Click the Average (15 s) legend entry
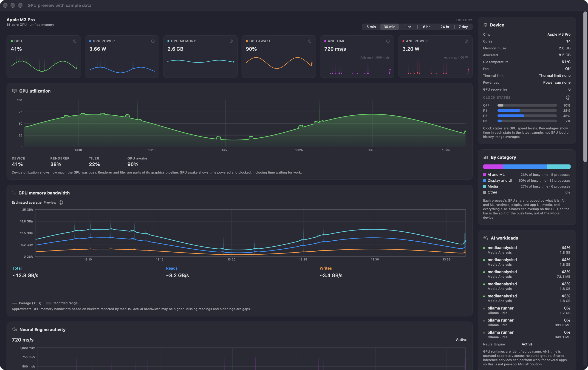 click(26, 303)
